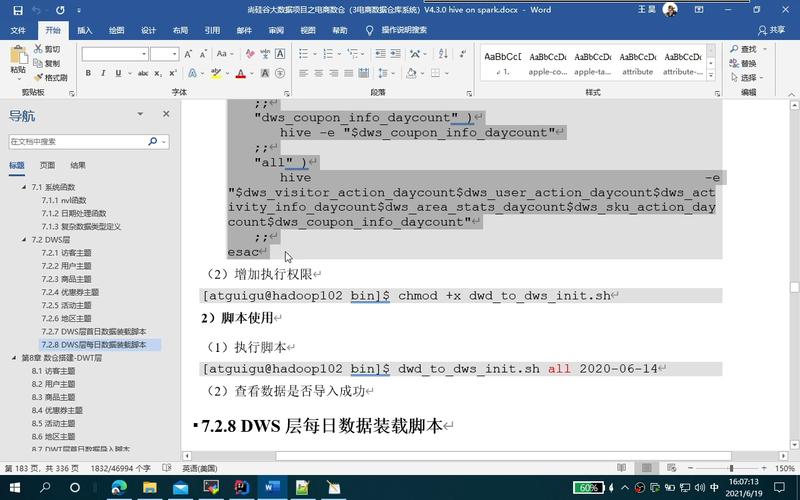Screen dimensions: 800x500
Task: Open the line spacing dropdown
Action: pyautogui.click(x=386, y=73)
